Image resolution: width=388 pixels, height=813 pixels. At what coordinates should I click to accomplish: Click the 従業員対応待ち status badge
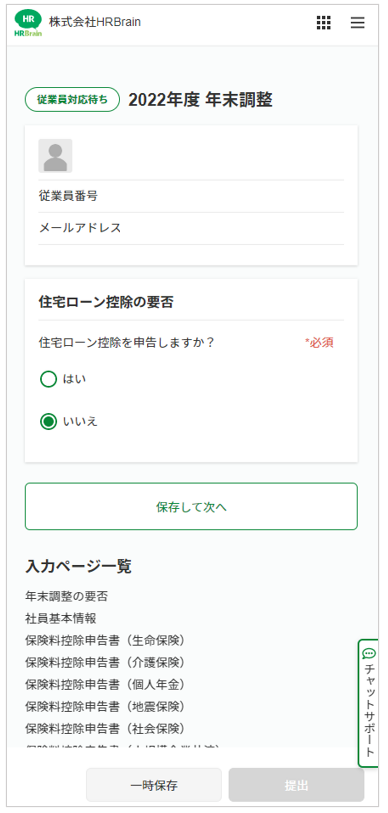pos(73,100)
